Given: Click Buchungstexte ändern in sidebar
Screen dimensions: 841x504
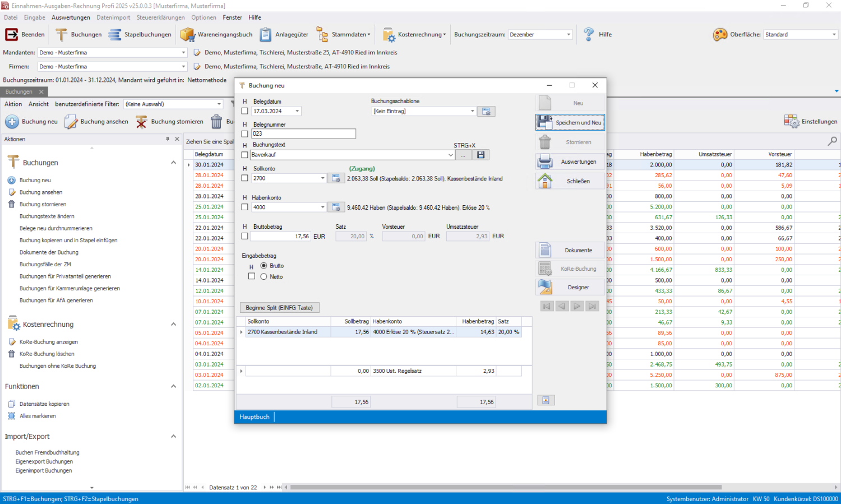Looking at the screenshot, I should 47,216.
